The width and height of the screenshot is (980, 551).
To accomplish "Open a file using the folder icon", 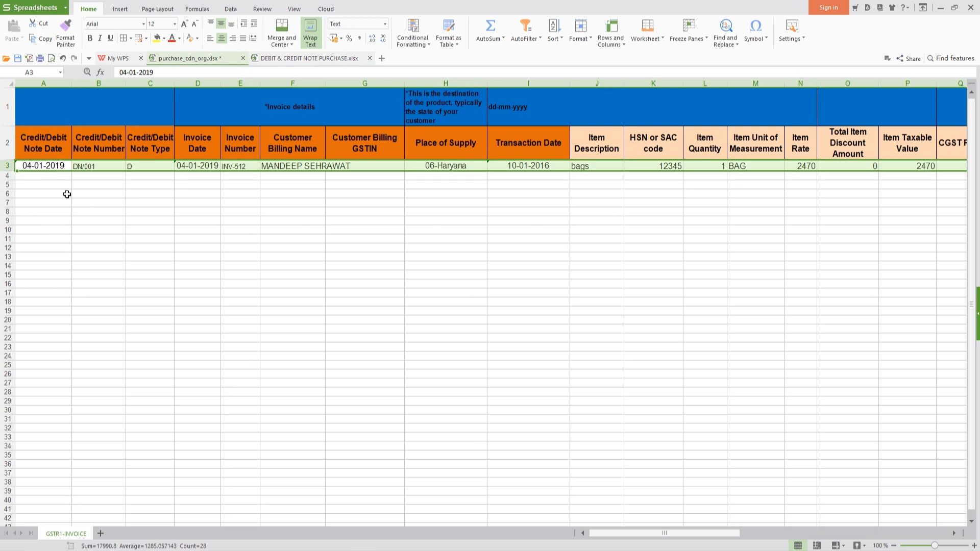I will tap(7, 58).
